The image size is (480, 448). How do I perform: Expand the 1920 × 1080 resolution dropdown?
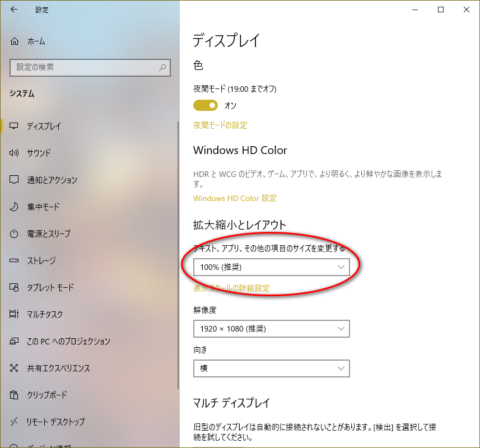click(x=271, y=329)
